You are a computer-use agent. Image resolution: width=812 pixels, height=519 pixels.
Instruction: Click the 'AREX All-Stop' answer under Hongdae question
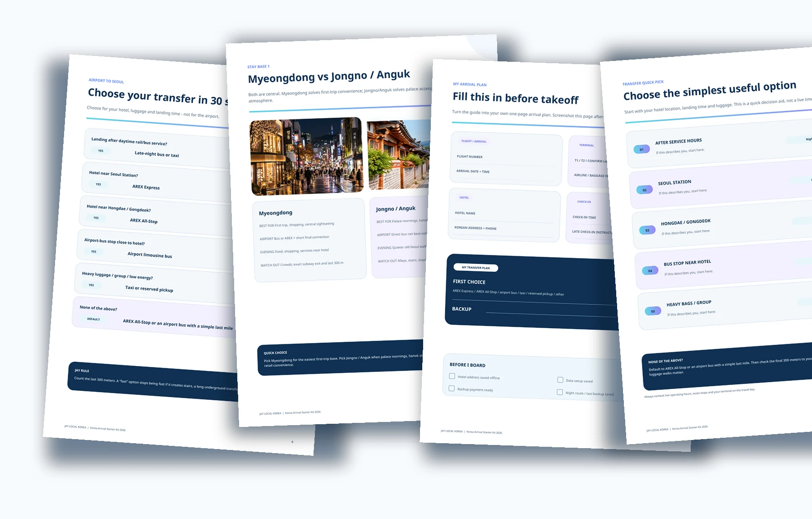point(143,221)
